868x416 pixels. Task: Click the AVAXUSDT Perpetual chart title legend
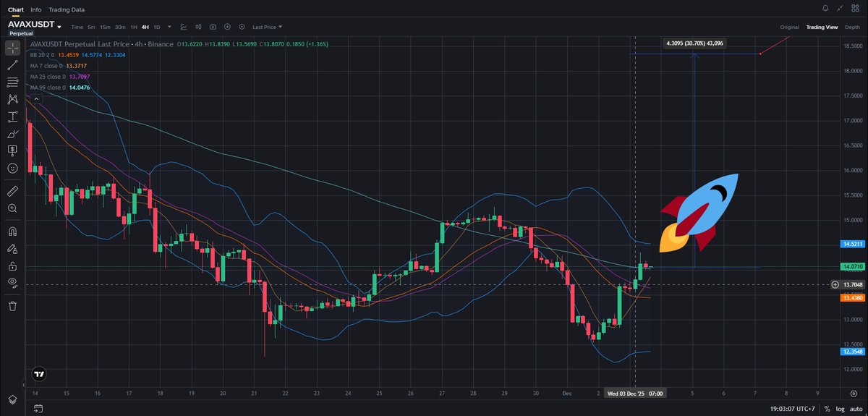[102, 44]
